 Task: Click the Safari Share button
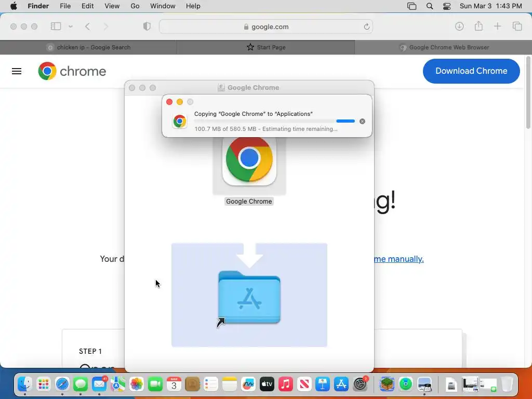point(478,26)
